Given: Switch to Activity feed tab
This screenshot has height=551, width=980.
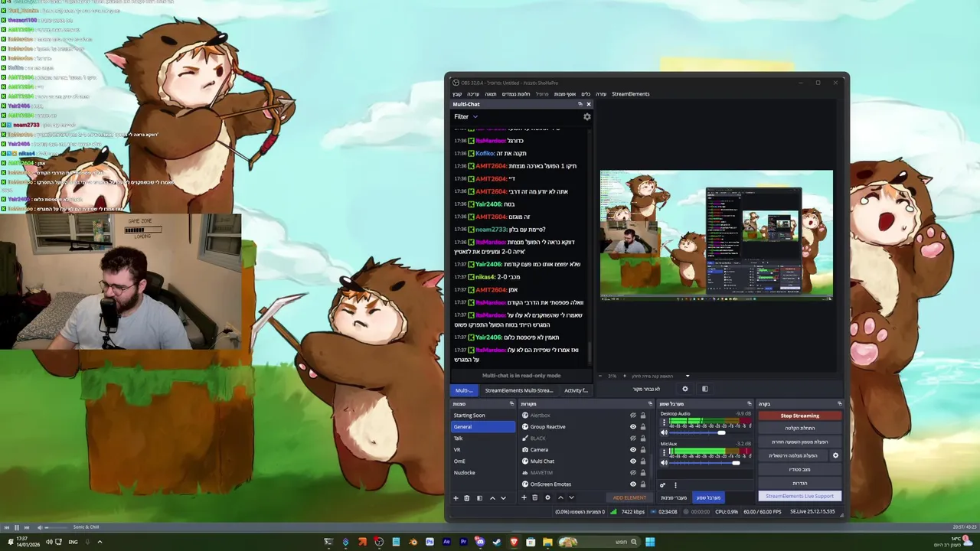Looking at the screenshot, I should pyautogui.click(x=576, y=390).
